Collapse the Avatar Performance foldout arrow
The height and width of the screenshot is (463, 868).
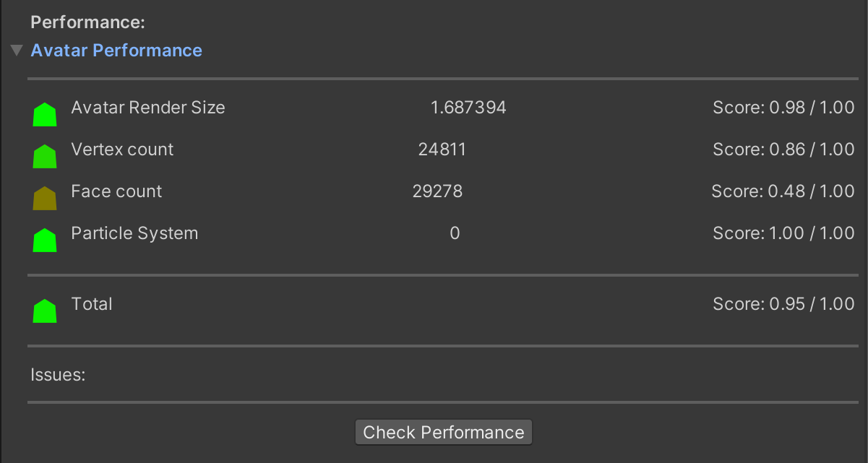tap(17, 51)
